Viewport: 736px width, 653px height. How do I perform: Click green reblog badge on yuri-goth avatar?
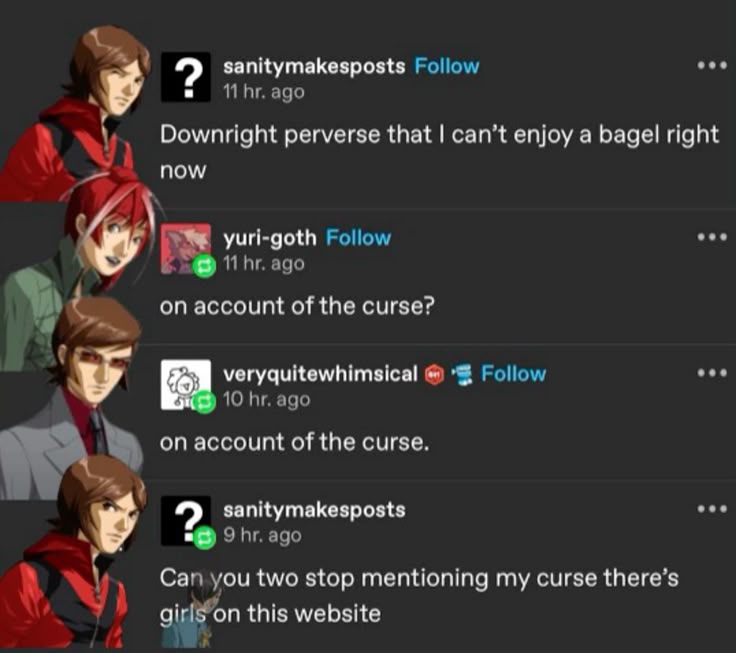click(x=204, y=266)
